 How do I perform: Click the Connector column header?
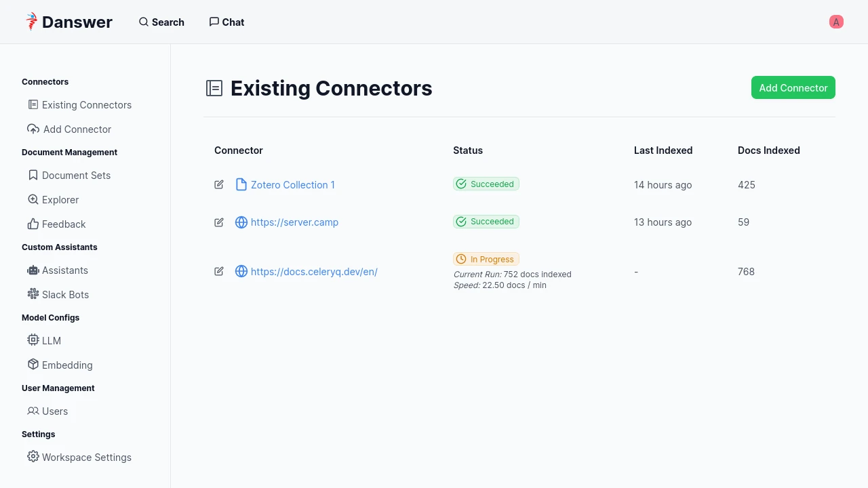pyautogui.click(x=239, y=150)
